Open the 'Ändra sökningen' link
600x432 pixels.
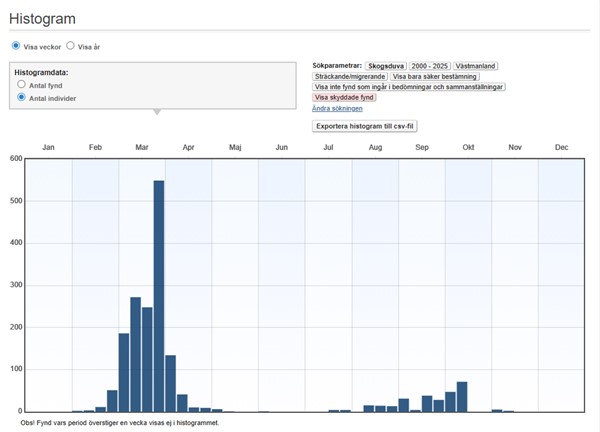coord(337,108)
